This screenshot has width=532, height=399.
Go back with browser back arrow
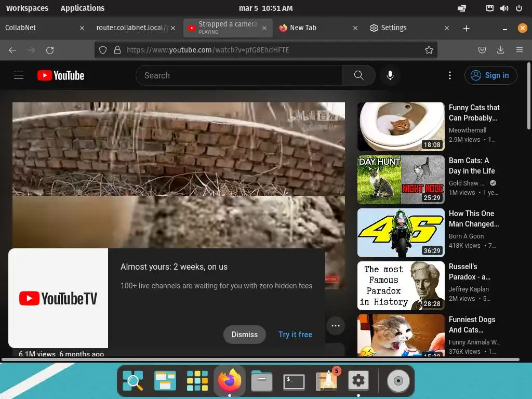click(x=12, y=50)
